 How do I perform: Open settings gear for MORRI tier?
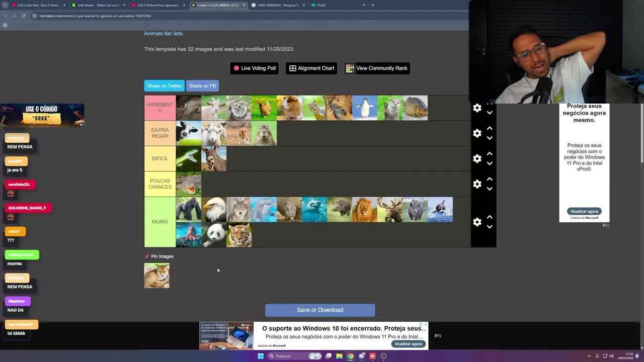477,222
